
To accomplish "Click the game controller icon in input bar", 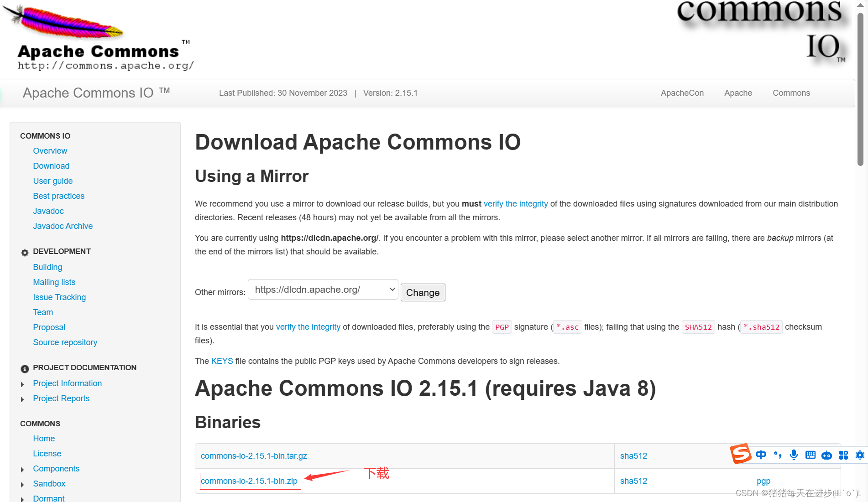I will tap(826, 455).
